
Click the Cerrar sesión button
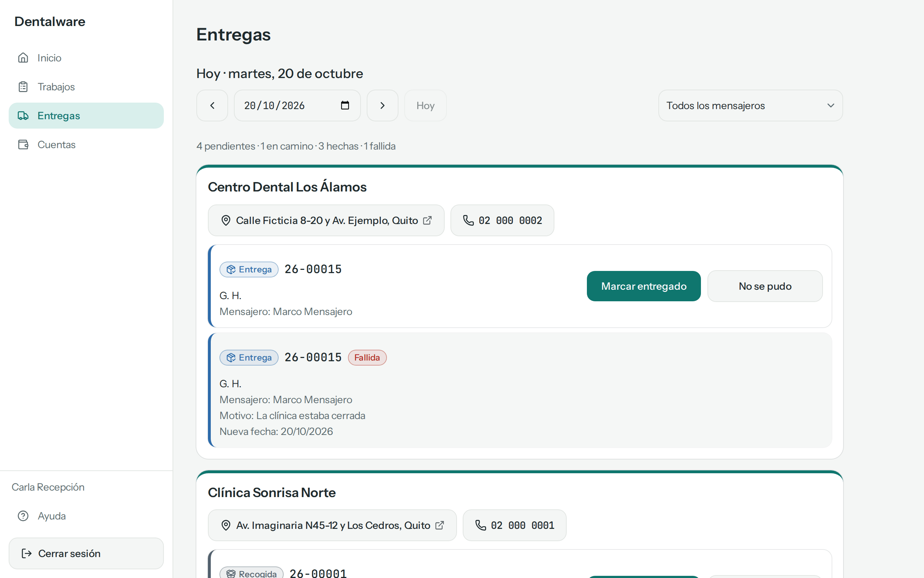click(x=86, y=553)
